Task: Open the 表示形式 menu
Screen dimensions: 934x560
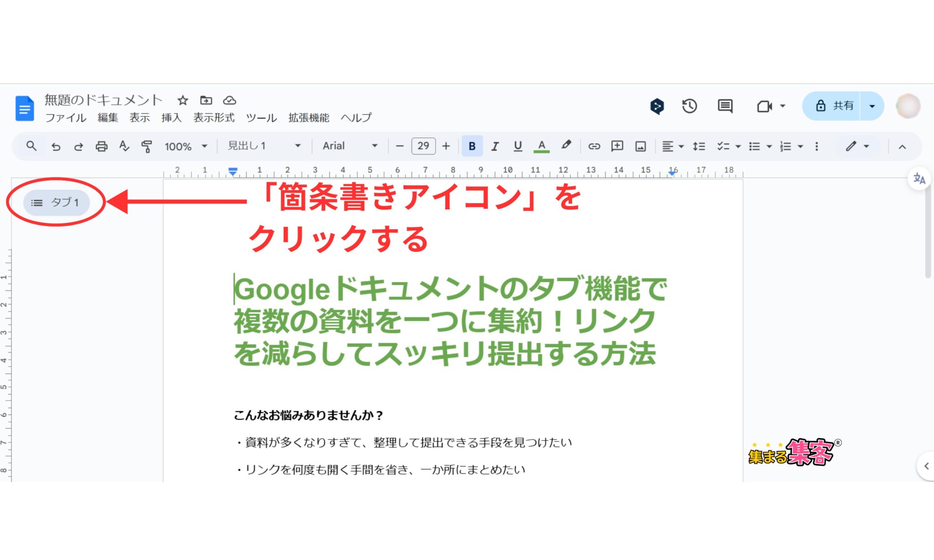Action: pos(214,118)
